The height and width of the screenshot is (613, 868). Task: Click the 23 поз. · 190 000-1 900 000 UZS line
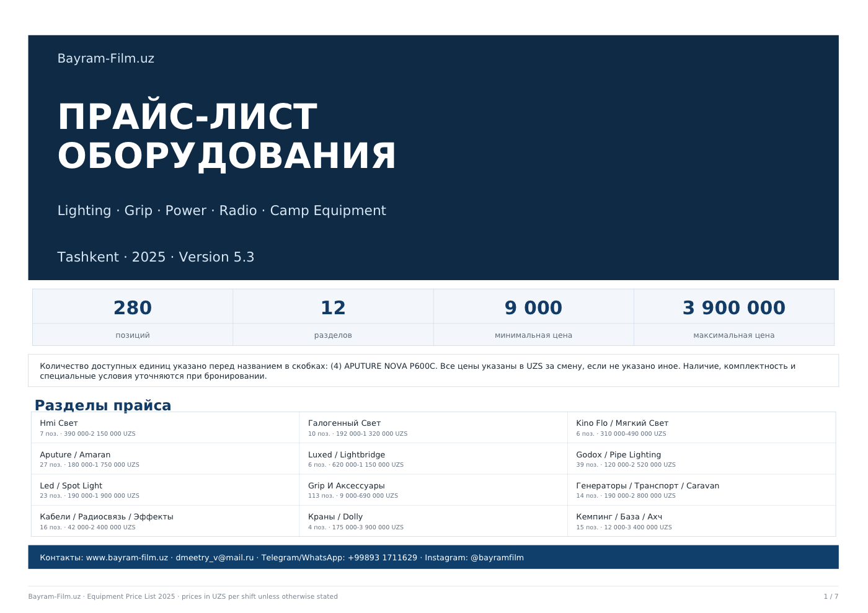click(89, 496)
